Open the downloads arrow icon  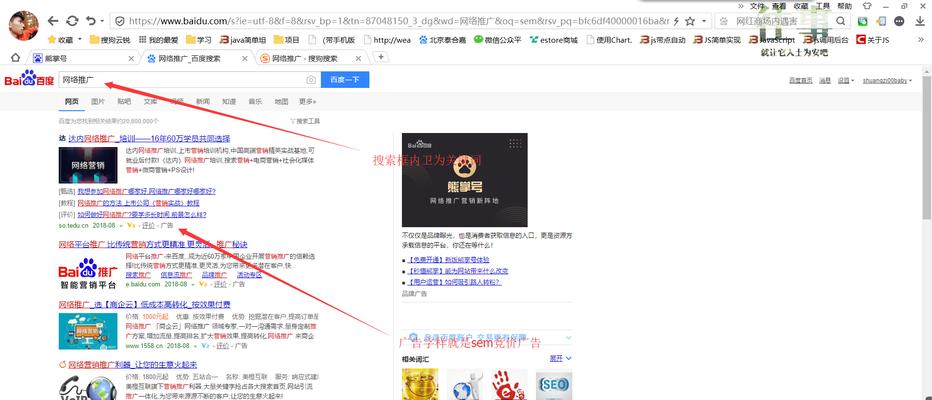920,21
